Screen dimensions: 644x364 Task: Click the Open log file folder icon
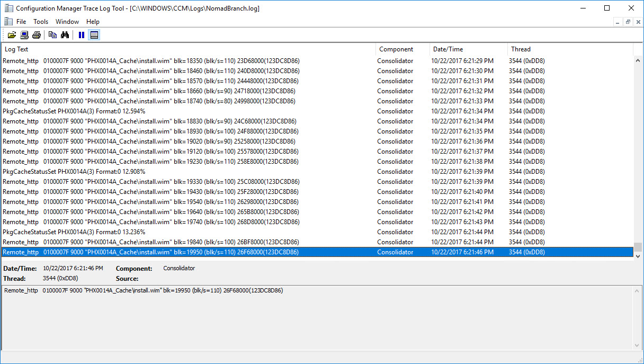point(12,35)
